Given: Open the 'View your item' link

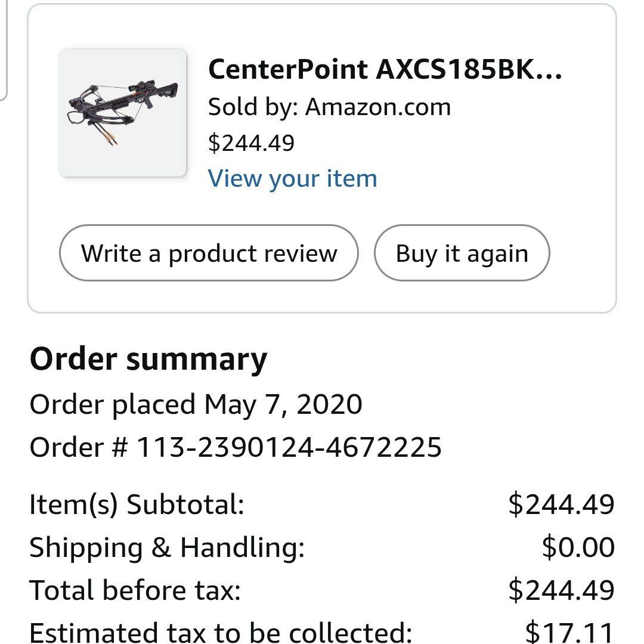Looking at the screenshot, I should (293, 178).
